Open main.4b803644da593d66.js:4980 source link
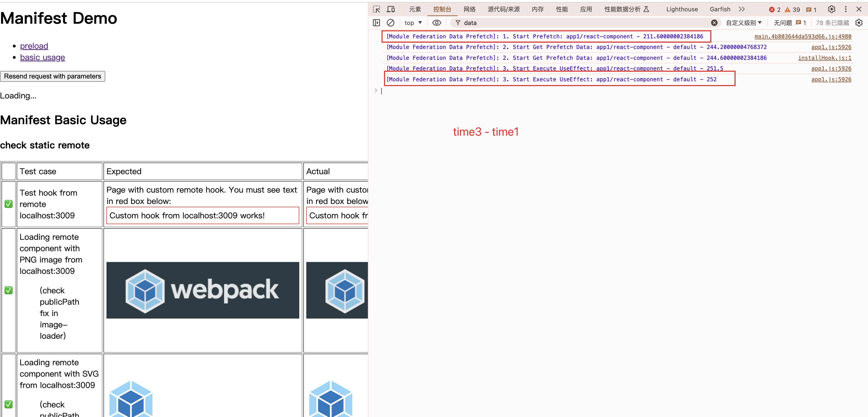The height and width of the screenshot is (417, 868). [803, 36]
